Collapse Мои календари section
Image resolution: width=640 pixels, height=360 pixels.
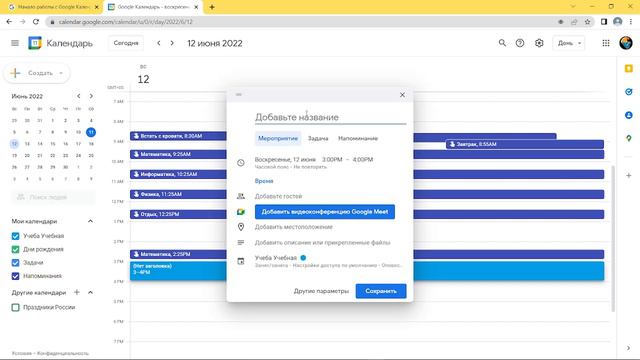pyautogui.click(x=90, y=221)
